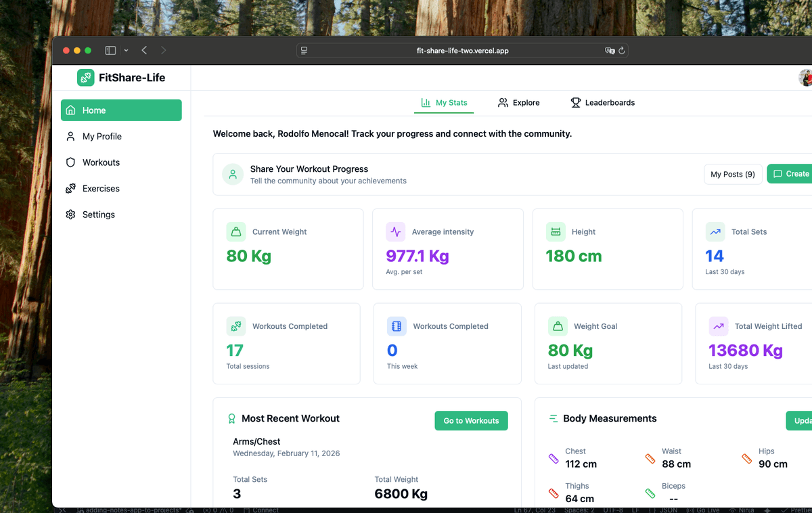Click the browser address bar
The height and width of the screenshot is (513, 812).
pyautogui.click(x=462, y=50)
